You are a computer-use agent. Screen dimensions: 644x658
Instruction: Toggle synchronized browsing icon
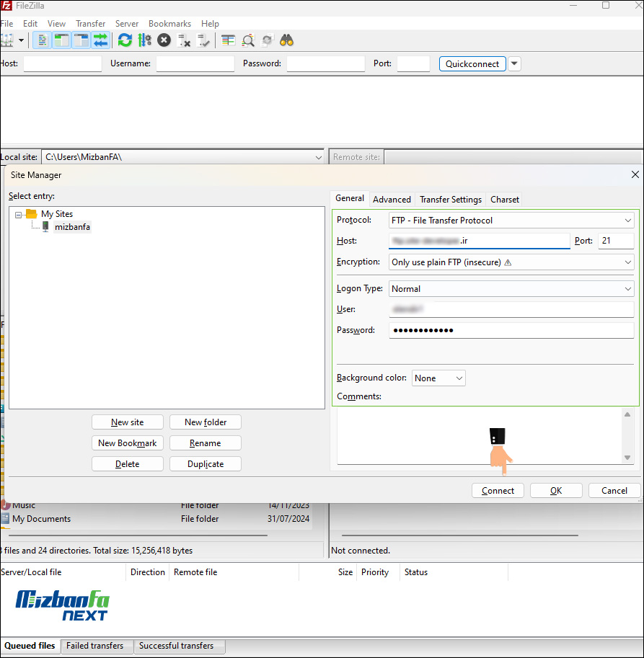tap(268, 40)
